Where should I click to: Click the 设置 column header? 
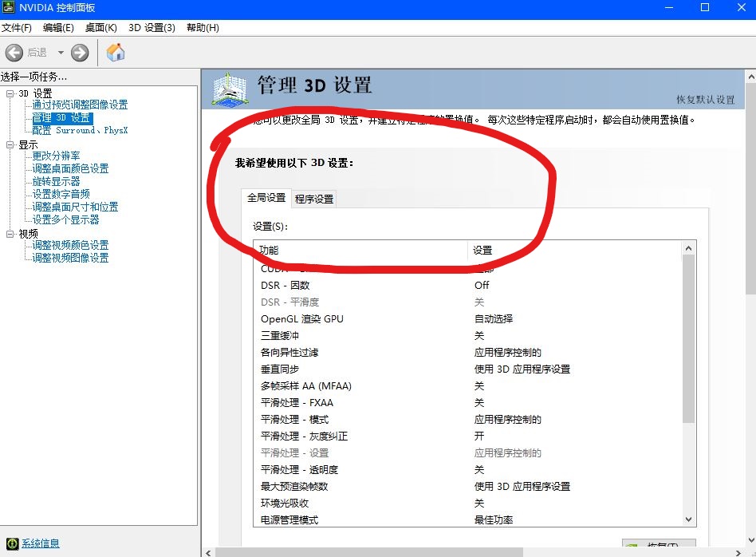point(575,250)
